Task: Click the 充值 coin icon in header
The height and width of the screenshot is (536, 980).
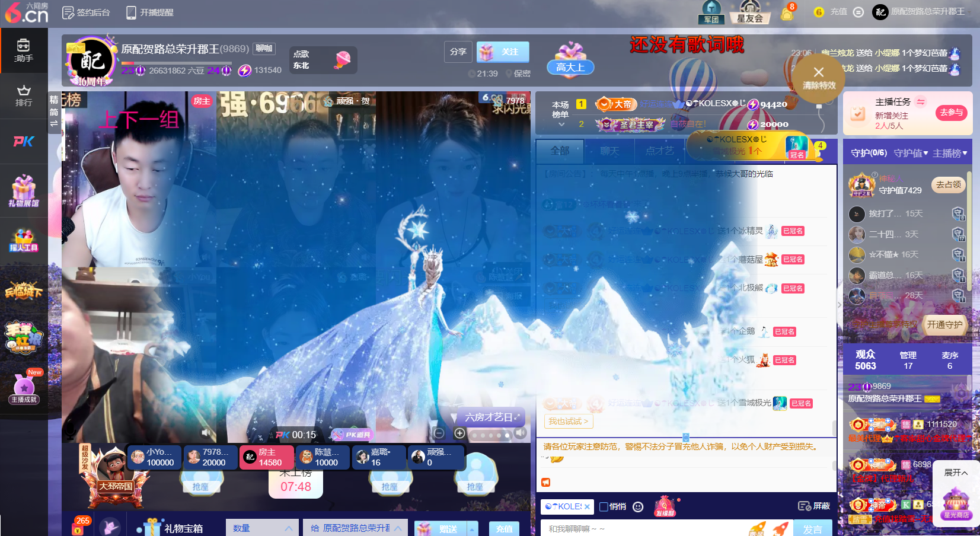Action: pos(819,12)
